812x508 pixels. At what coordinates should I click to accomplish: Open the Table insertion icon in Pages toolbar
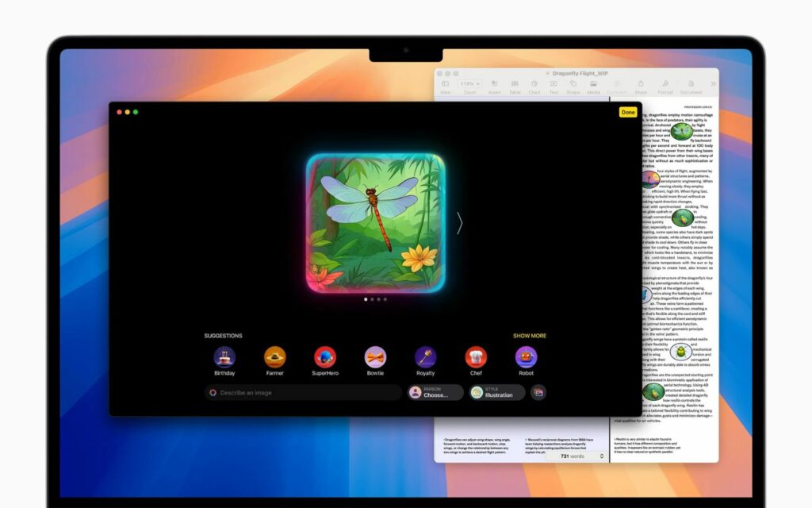tap(515, 84)
